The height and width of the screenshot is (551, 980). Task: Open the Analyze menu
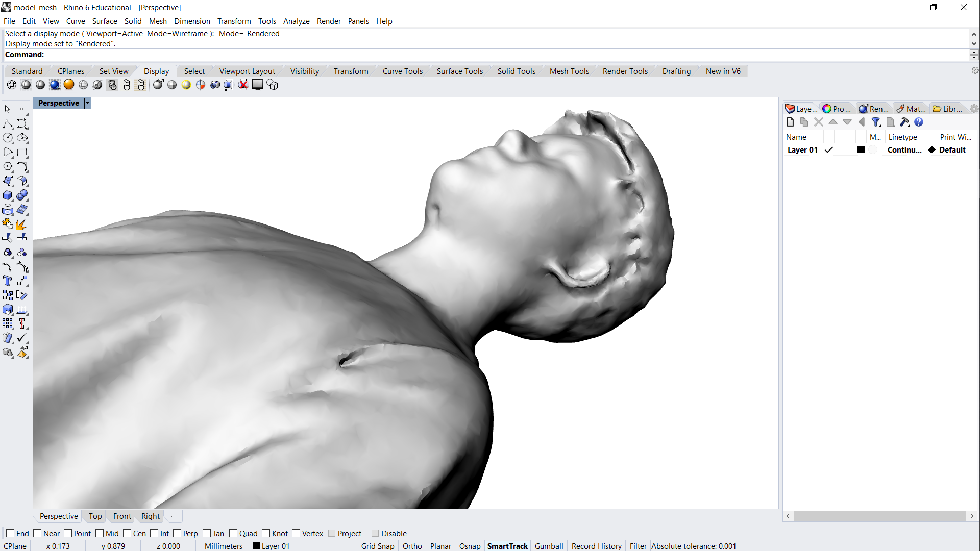pyautogui.click(x=296, y=21)
